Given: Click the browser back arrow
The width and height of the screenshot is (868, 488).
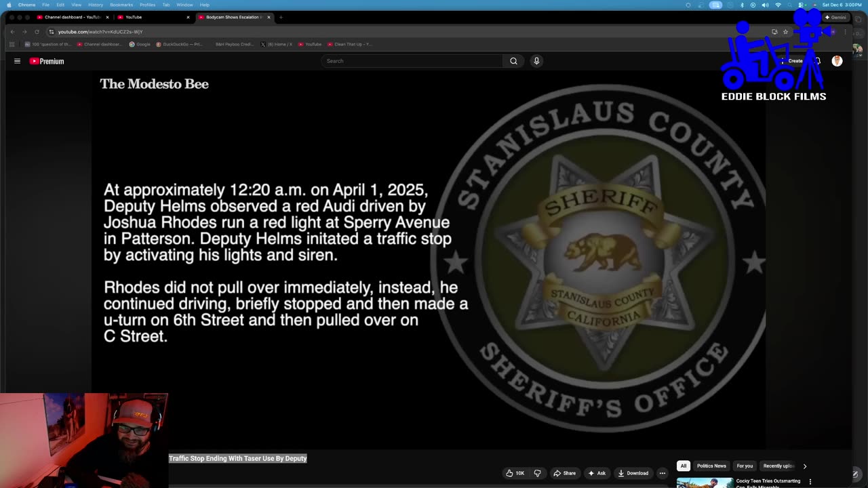Looking at the screenshot, I should 12,32.
